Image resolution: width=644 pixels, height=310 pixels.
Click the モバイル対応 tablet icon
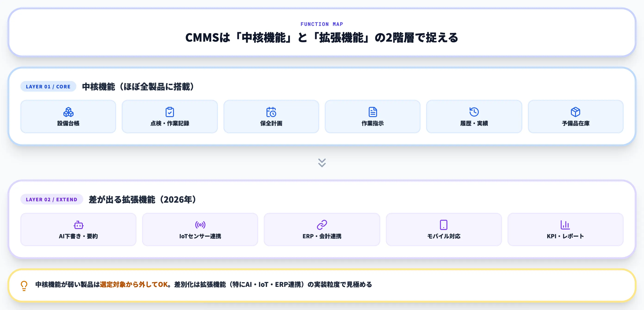pos(444,225)
